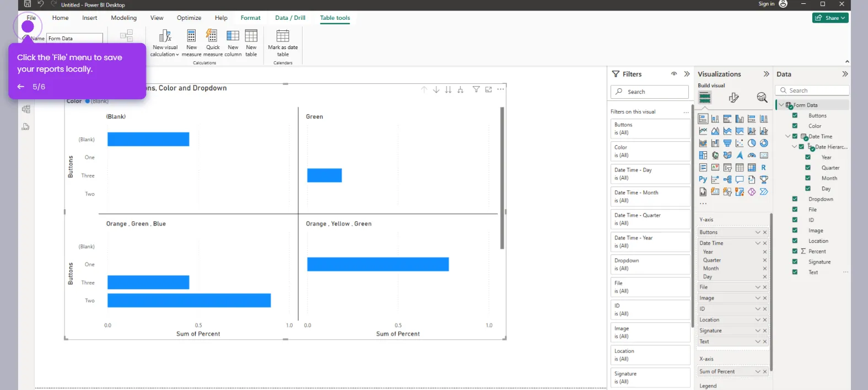Image resolution: width=868 pixels, height=390 pixels.
Task: Select the Azure map arrow visual
Action: [x=740, y=155]
